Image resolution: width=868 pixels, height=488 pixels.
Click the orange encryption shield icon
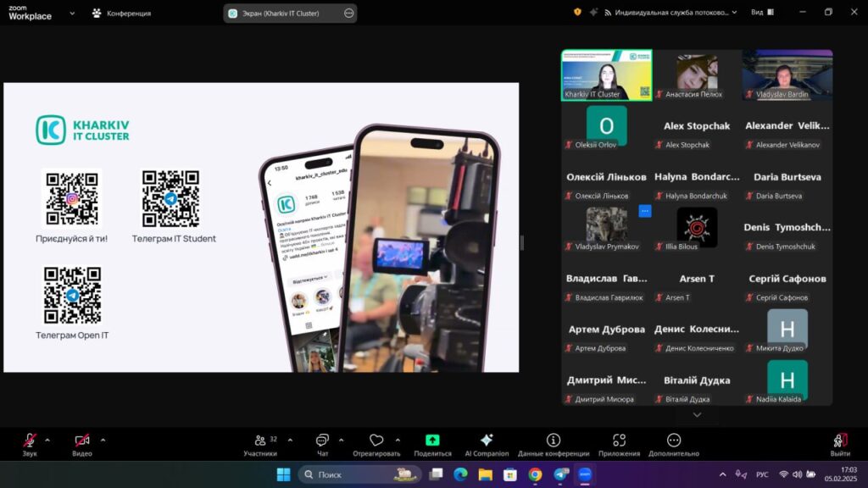577,13
